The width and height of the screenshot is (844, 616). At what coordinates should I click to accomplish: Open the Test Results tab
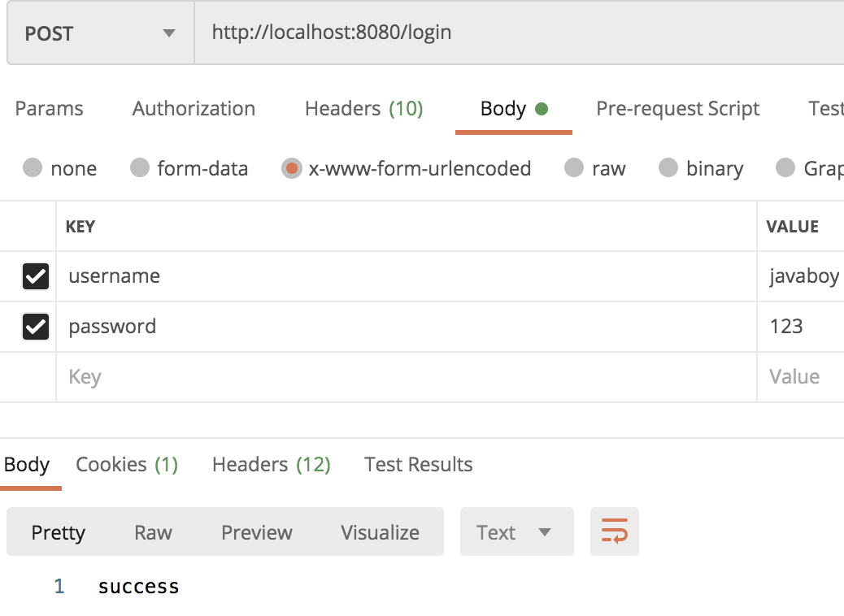(418, 465)
